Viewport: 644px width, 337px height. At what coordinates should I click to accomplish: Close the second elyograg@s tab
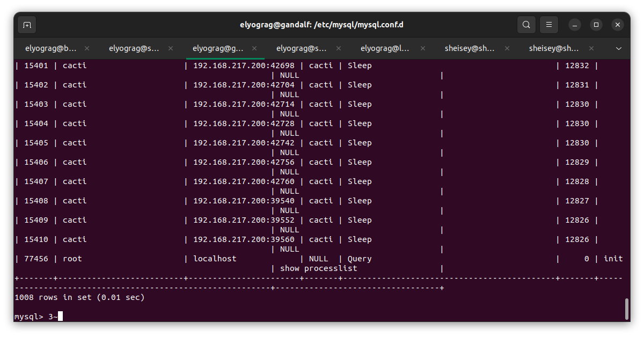(x=170, y=48)
